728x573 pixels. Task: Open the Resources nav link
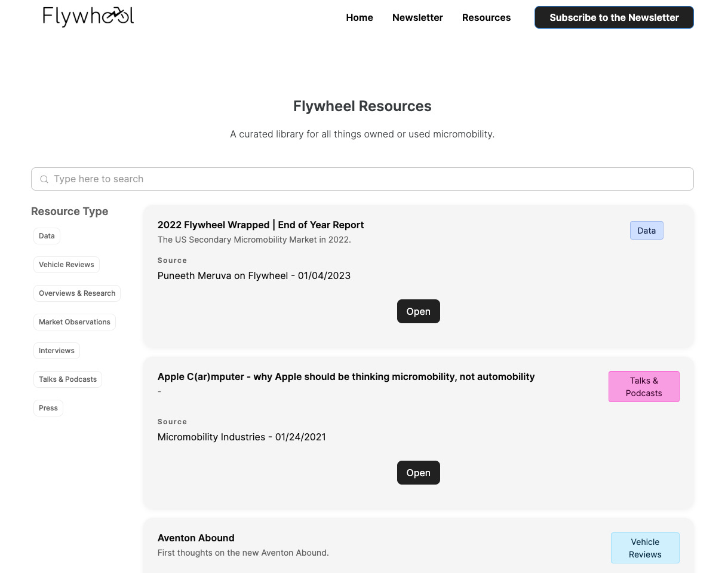click(486, 17)
